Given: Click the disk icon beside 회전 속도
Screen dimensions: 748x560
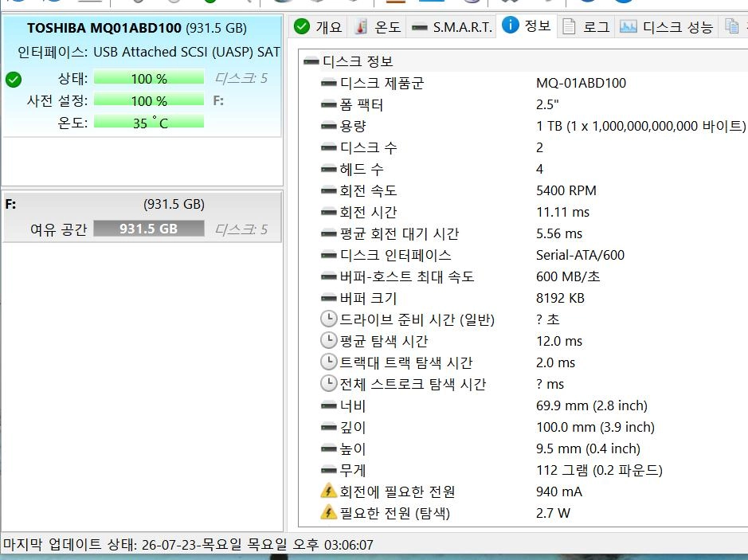Looking at the screenshot, I should coord(328,190).
